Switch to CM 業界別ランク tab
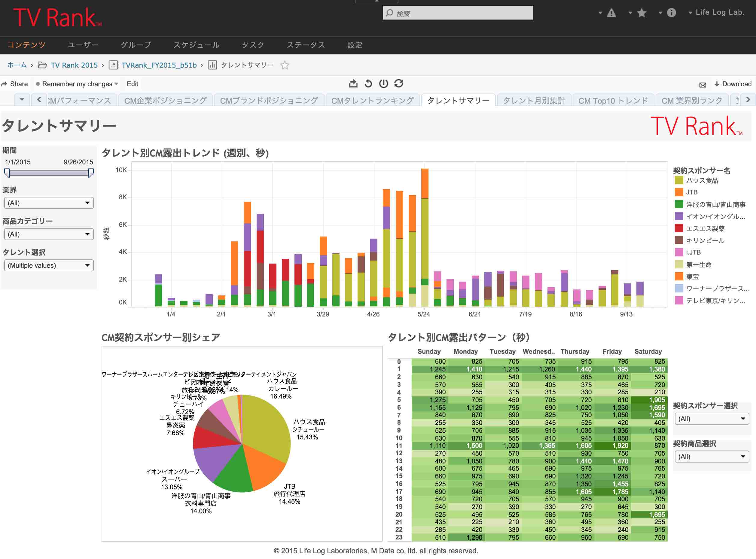The width and height of the screenshot is (756, 559). click(x=692, y=100)
